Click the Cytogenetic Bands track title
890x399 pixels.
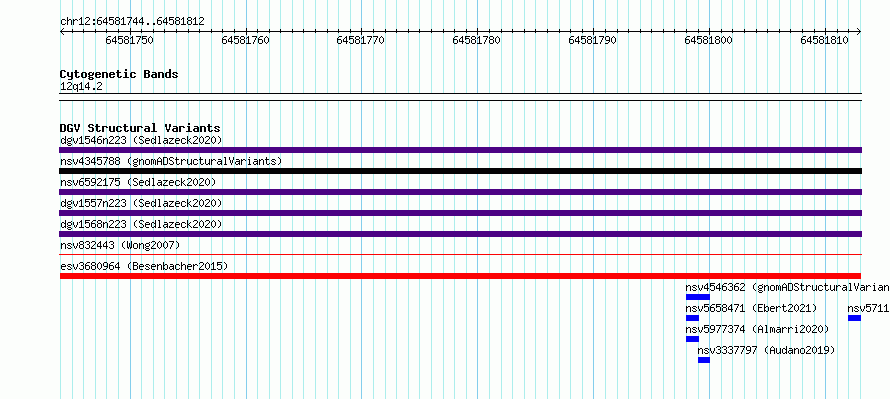[119, 74]
